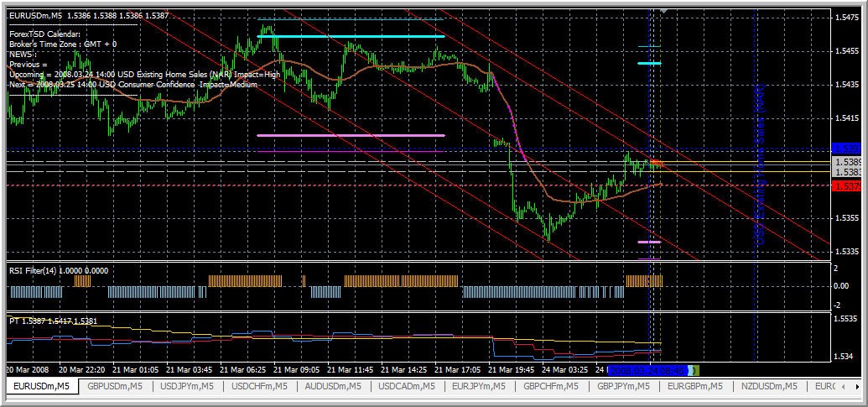The image size is (868, 407).
Task: Click the '24 Mar 03:25' time label
Action: coord(564,369)
